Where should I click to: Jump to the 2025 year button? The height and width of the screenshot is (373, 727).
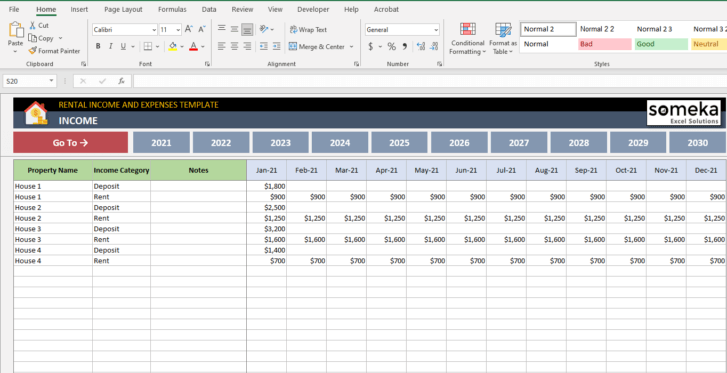[x=399, y=142]
